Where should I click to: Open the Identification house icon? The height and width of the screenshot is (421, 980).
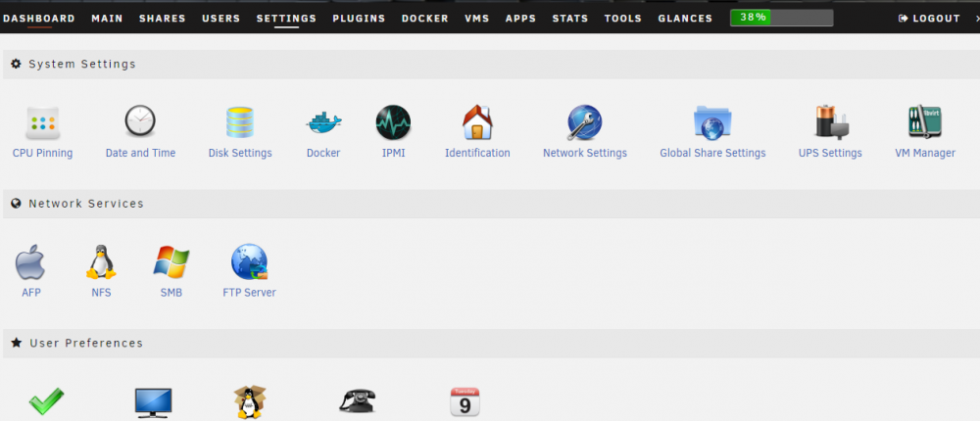coord(477,121)
